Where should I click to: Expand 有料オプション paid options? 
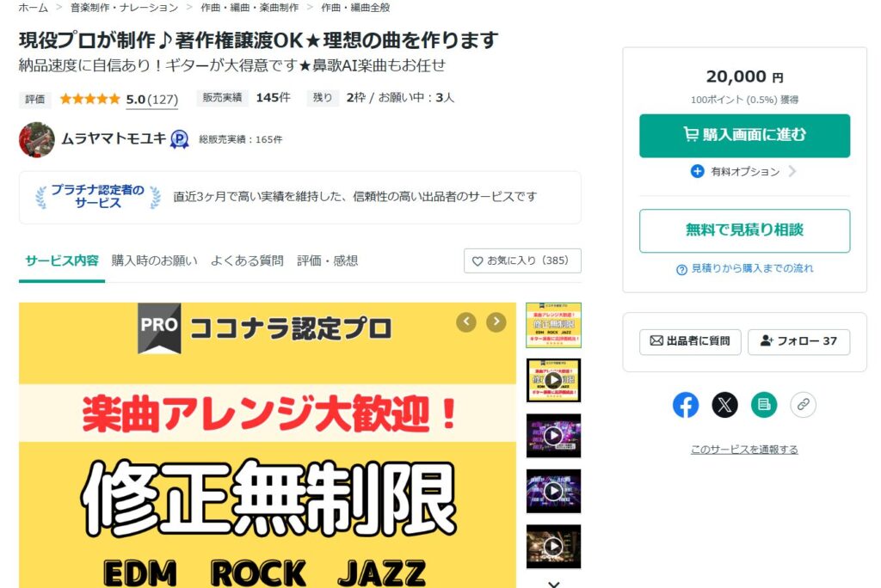744,171
